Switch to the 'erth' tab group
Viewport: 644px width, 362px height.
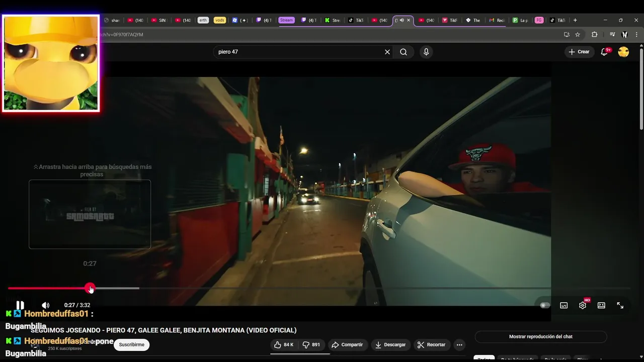(203, 20)
